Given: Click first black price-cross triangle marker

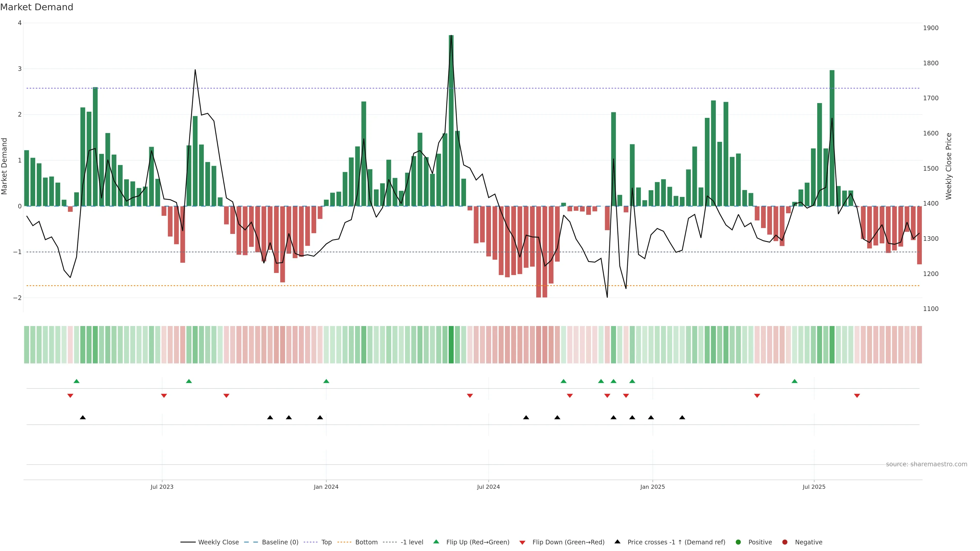Looking at the screenshot, I should point(82,418).
